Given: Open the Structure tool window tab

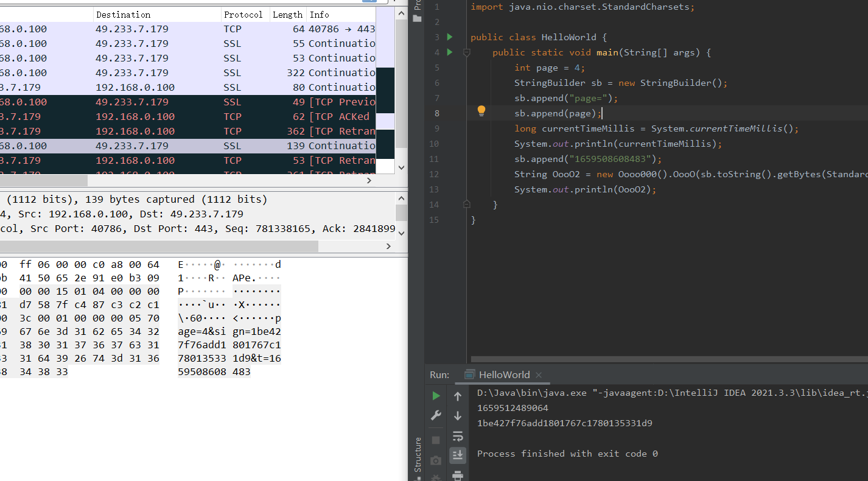Looking at the screenshot, I should coord(418,454).
